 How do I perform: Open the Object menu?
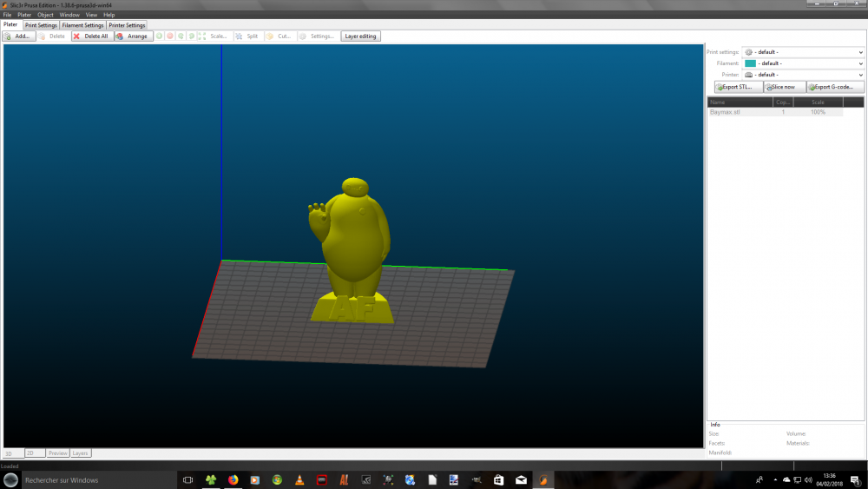(x=45, y=15)
